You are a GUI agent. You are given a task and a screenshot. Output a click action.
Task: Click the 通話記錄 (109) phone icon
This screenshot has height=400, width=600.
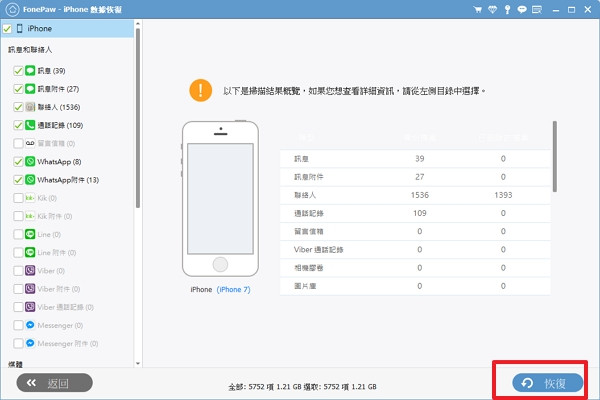(x=30, y=125)
